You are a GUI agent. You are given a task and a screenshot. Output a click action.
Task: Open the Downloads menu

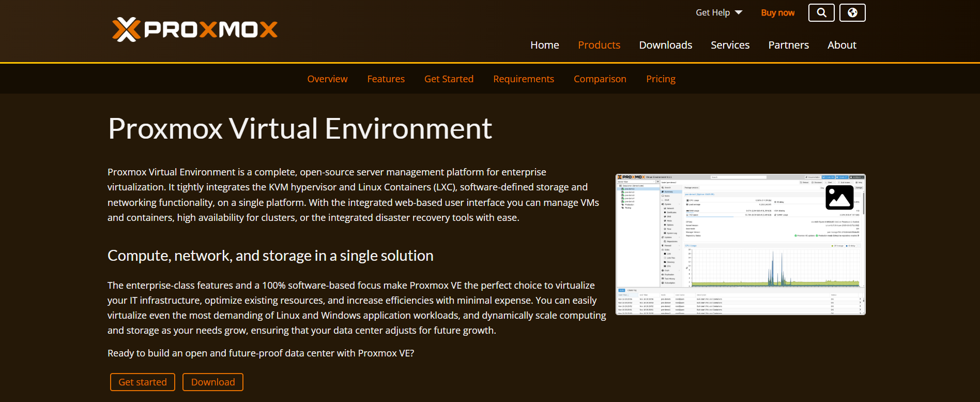click(x=666, y=45)
